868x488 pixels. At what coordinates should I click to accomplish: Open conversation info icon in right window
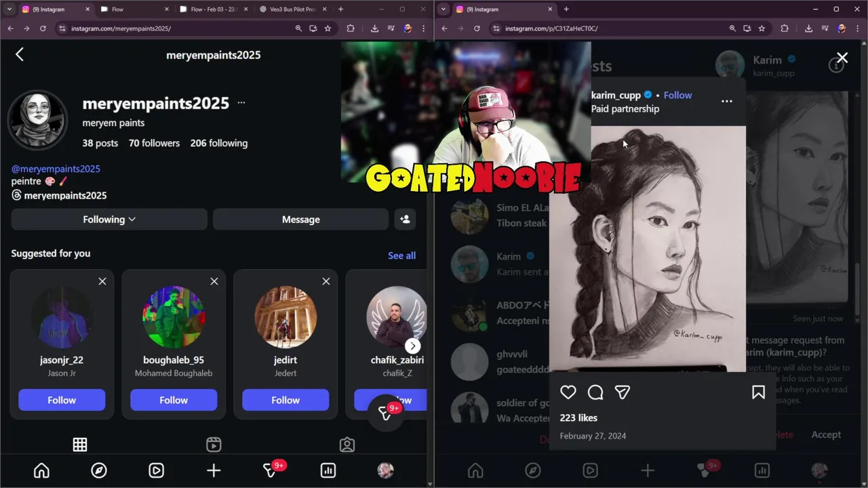click(x=836, y=65)
